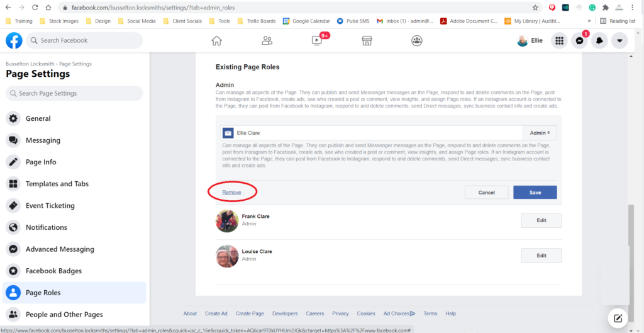Viewport: 644px width, 333px height.
Task: Open Notifications settings
Action: point(74,227)
